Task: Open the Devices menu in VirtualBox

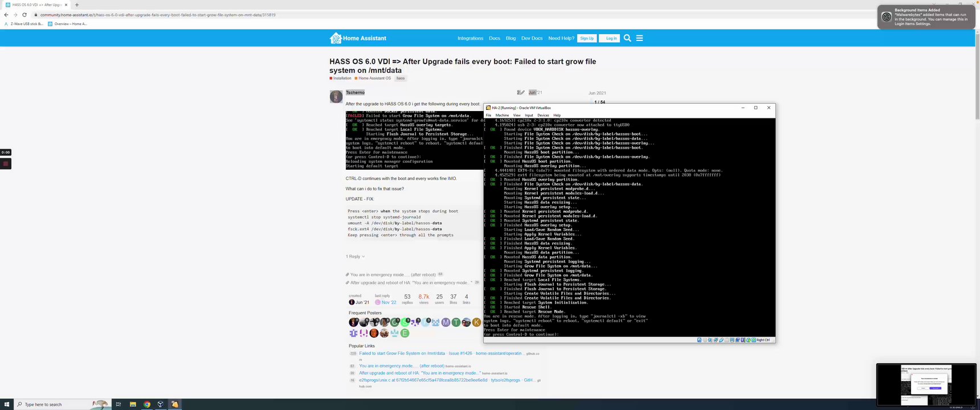Action: point(543,115)
